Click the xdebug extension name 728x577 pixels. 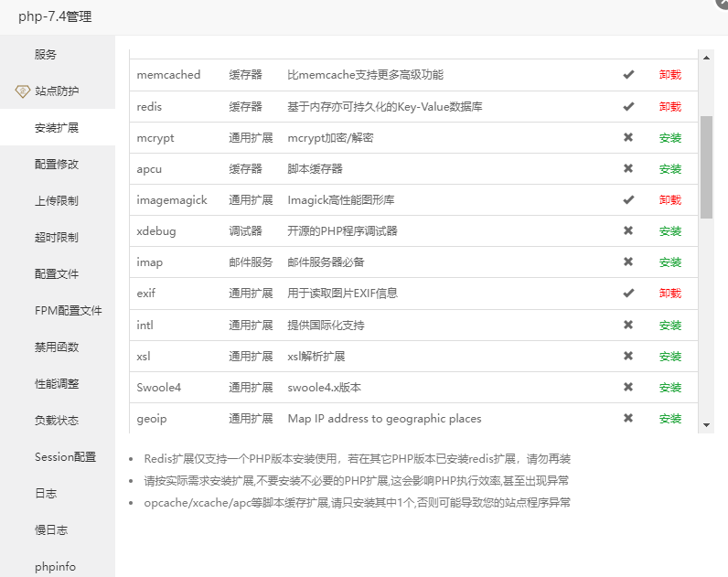click(156, 231)
